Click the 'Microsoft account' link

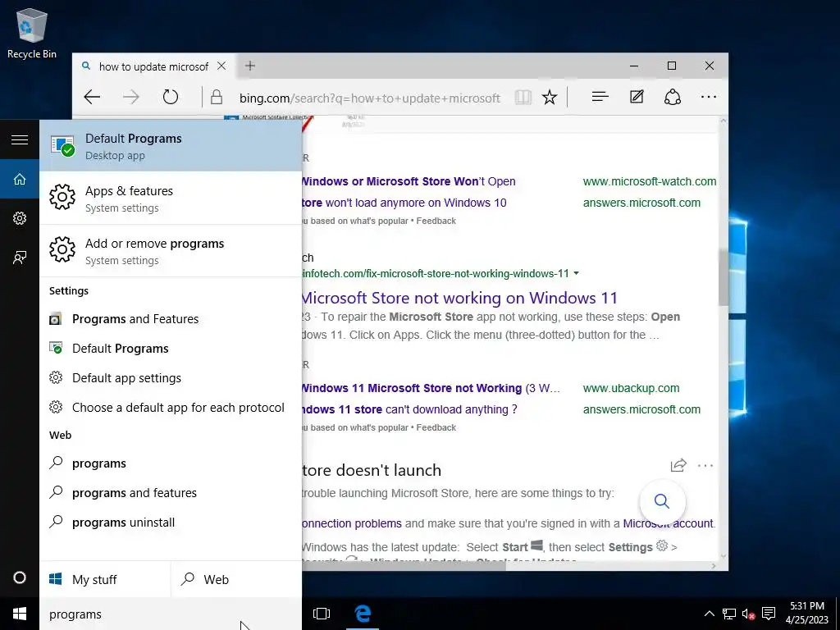[x=668, y=523]
